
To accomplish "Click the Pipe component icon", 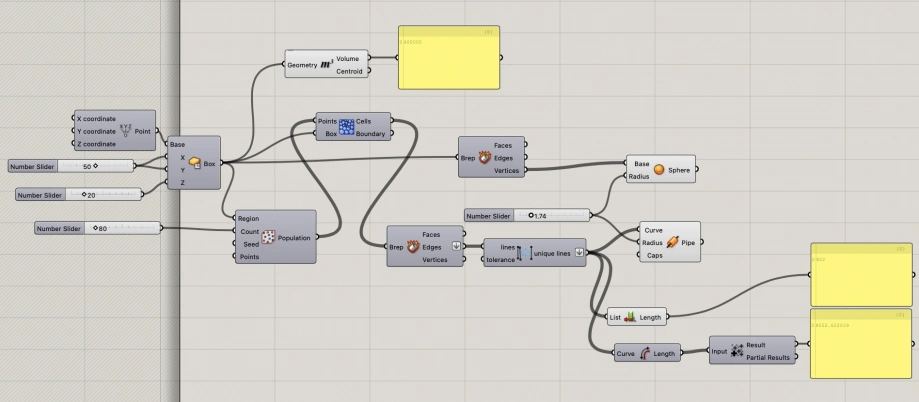I will [672, 241].
